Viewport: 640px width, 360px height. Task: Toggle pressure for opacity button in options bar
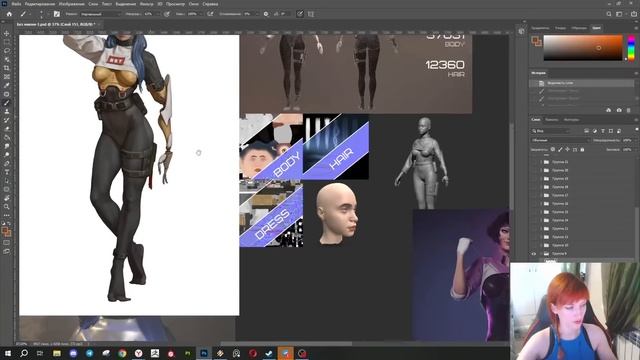(167, 14)
